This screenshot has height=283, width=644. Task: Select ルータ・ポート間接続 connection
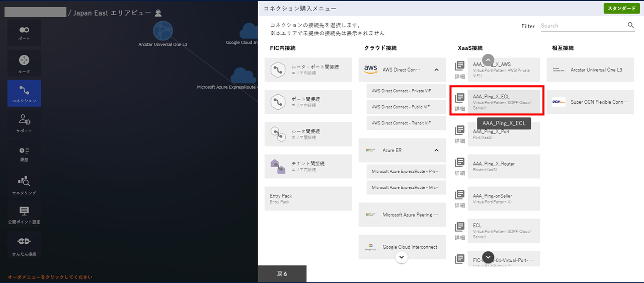coord(308,69)
